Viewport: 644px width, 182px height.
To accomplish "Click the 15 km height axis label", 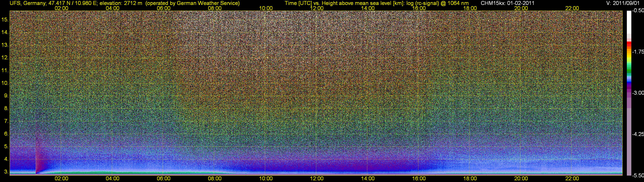I will pyautogui.click(x=5, y=20).
